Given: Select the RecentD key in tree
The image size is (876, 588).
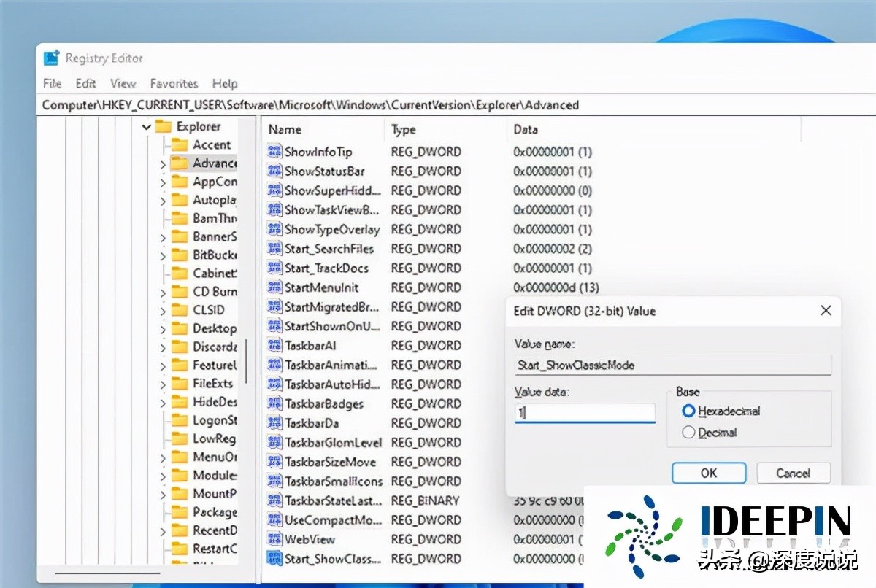Looking at the screenshot, I should pyautogui.click(x=215, y=530).
